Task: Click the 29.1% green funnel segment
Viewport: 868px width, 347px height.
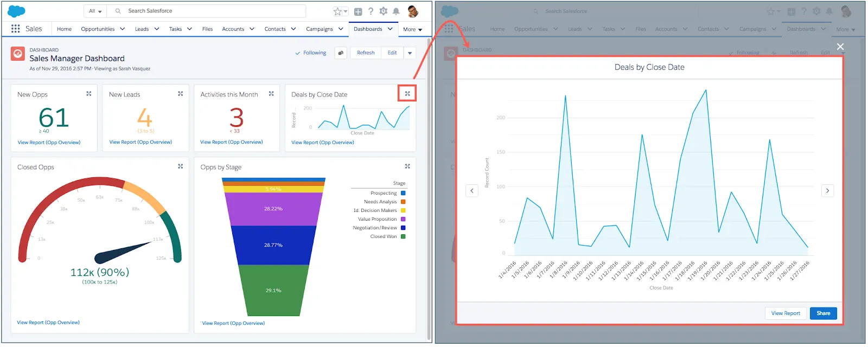Action: (273, 290)
